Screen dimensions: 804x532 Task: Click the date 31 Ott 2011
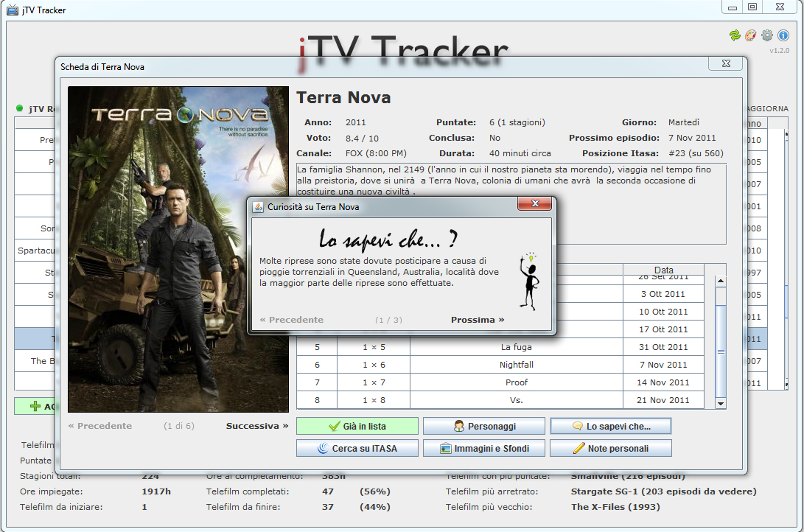(663, 347)
